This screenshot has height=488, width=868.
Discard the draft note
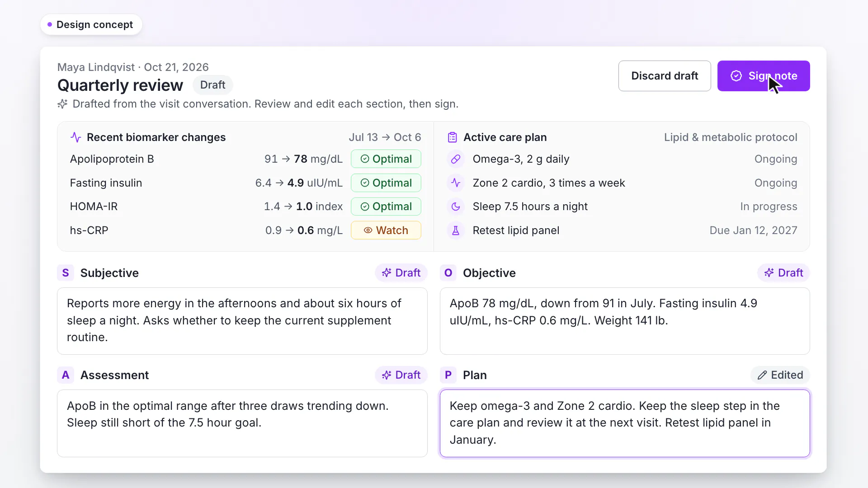(x=665, y=76)
